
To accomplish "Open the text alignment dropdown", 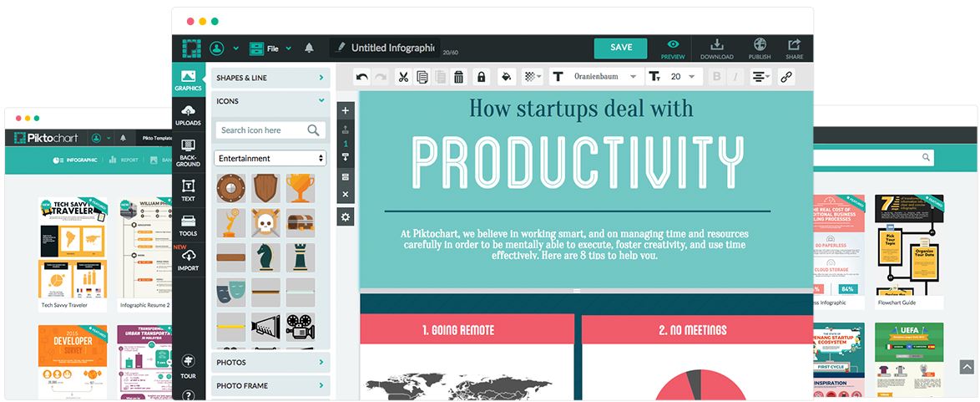I will (x=760, y=77).
